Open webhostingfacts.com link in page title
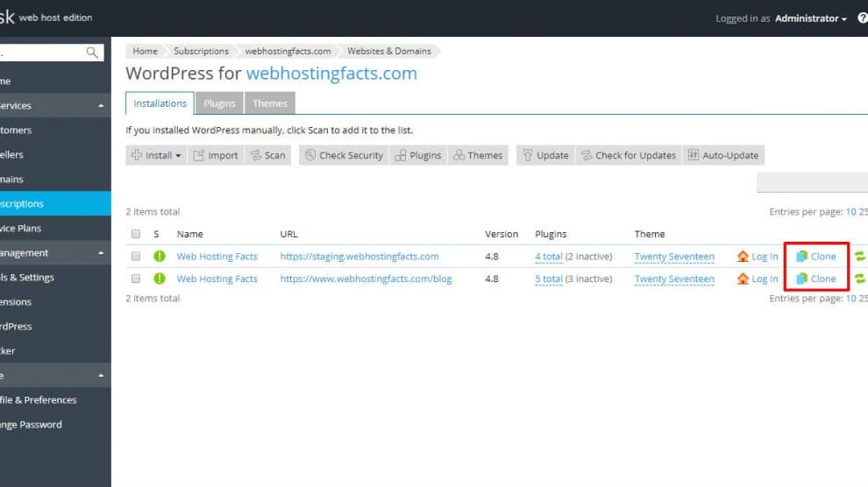 (x=331, y=74)
